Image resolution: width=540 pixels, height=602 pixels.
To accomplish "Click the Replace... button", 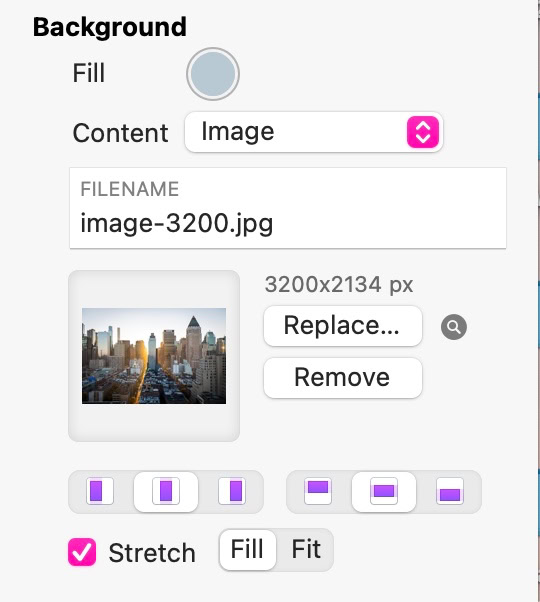I will point(343,326).
